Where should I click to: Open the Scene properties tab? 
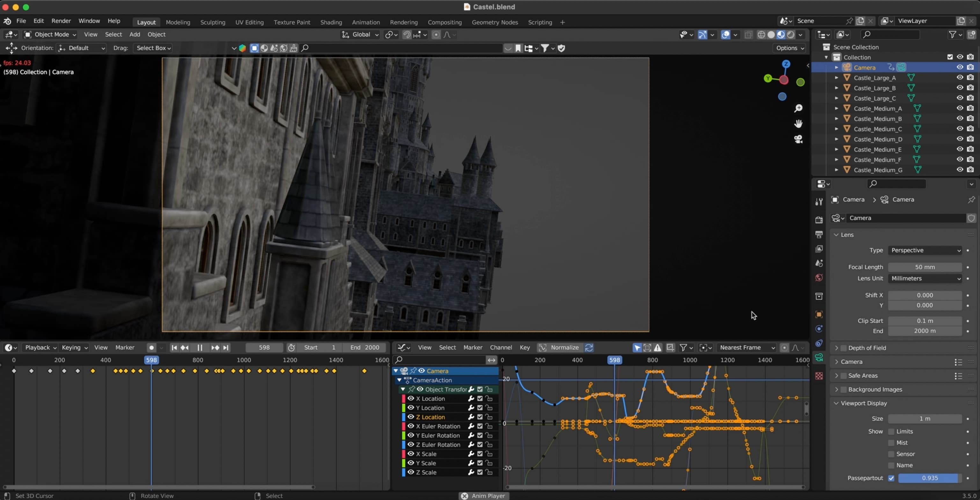tap(819, 263)
